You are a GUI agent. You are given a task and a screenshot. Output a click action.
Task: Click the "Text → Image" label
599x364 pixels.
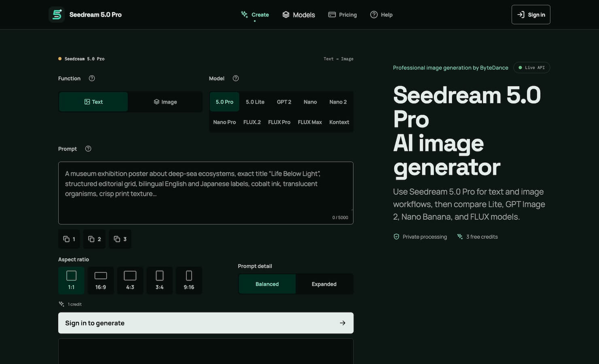(x=338, y=59)
